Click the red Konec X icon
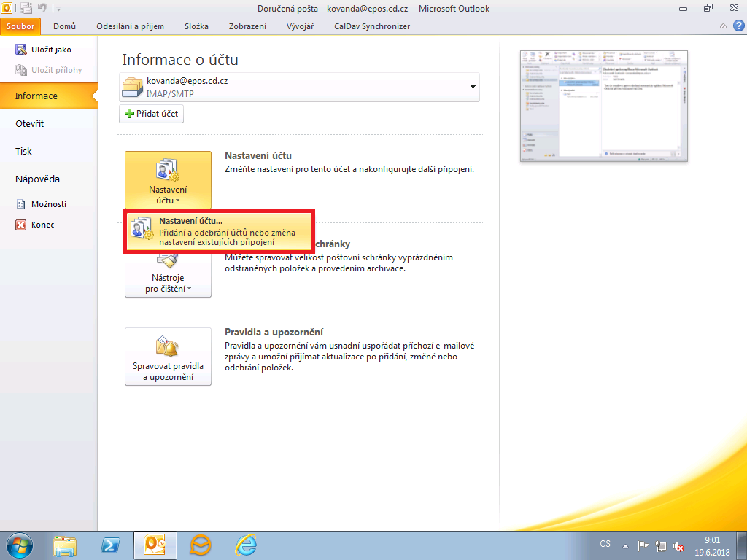The width and height of the screenshot is (747, 560). pyautogui.click(x=21, y=225)
